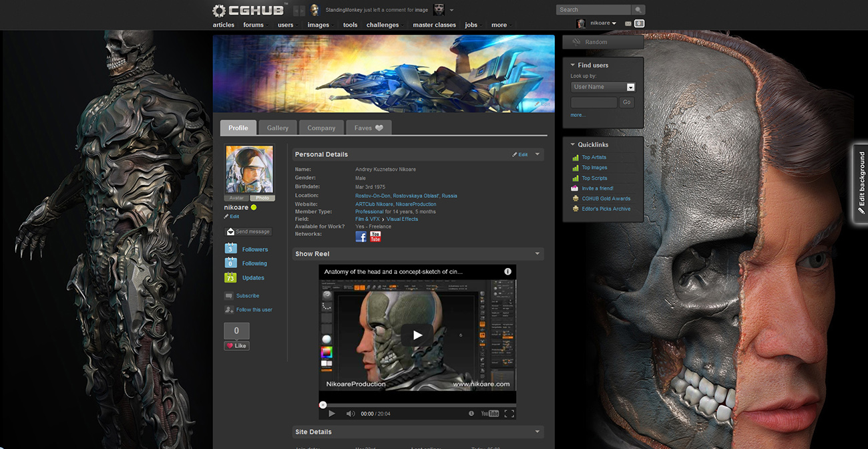
Task: Click the profile avatar portrait image
Action: click(x=250, y=170)
